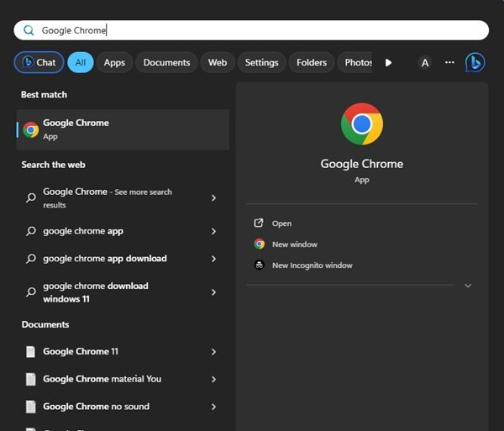The image size is (504, 431).
Task: Open the 'Google Chrome no sound' document
Action: (123, 407)
